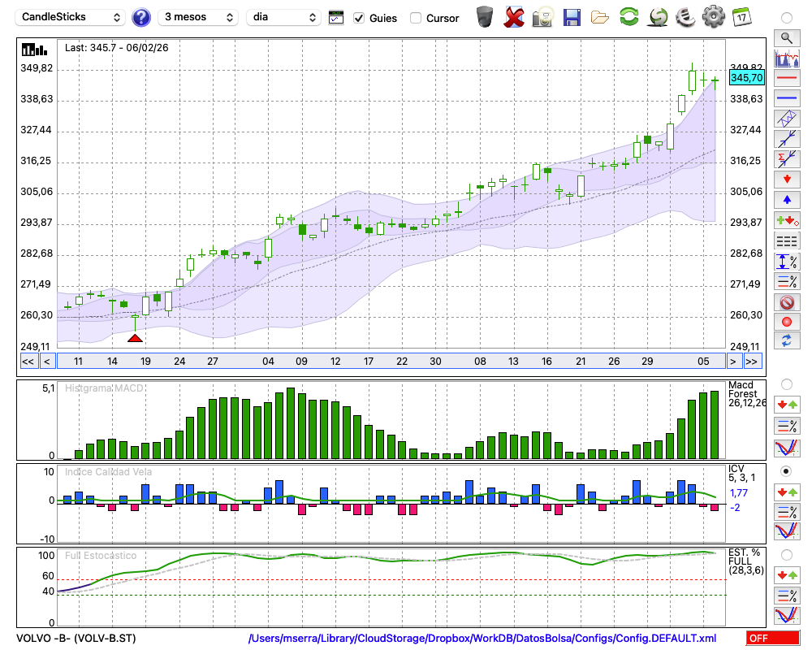812x650 pixels.
Task: Open settings with the gear icon
Action: tap(713, 17)
